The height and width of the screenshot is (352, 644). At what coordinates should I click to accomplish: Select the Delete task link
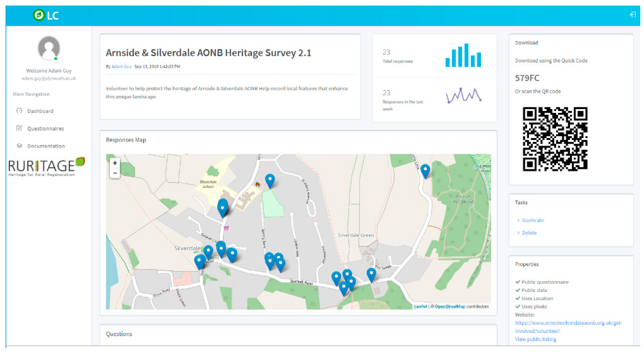(x=529, y=233)
